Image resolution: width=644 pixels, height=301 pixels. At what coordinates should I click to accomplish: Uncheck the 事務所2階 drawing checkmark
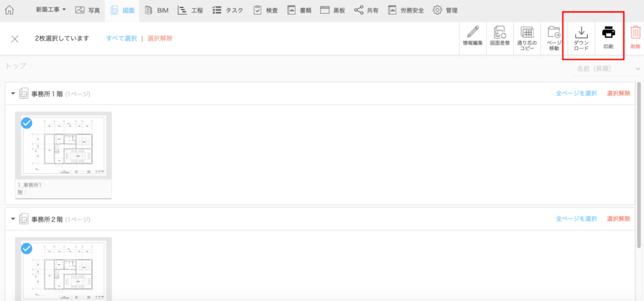point(26,248)
